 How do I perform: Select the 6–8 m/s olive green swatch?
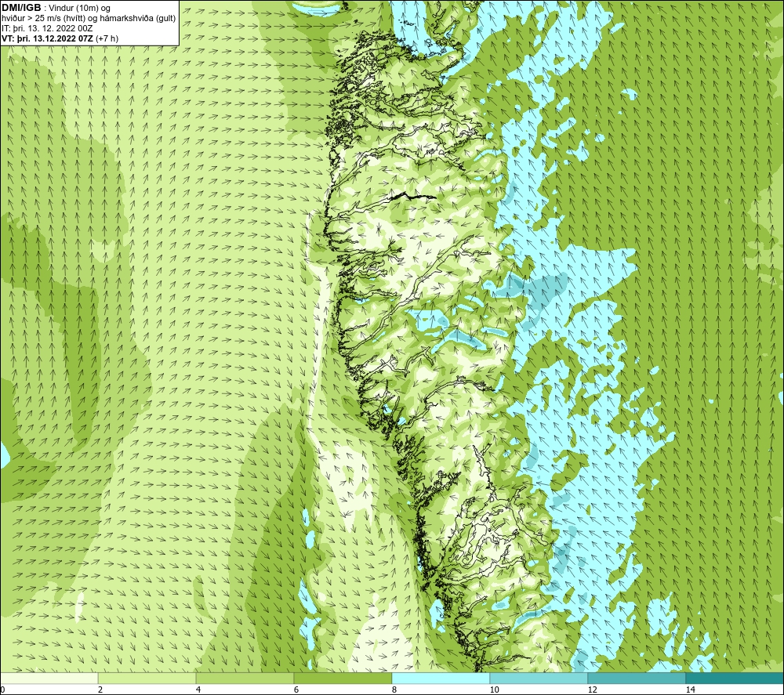pos(343,678)
